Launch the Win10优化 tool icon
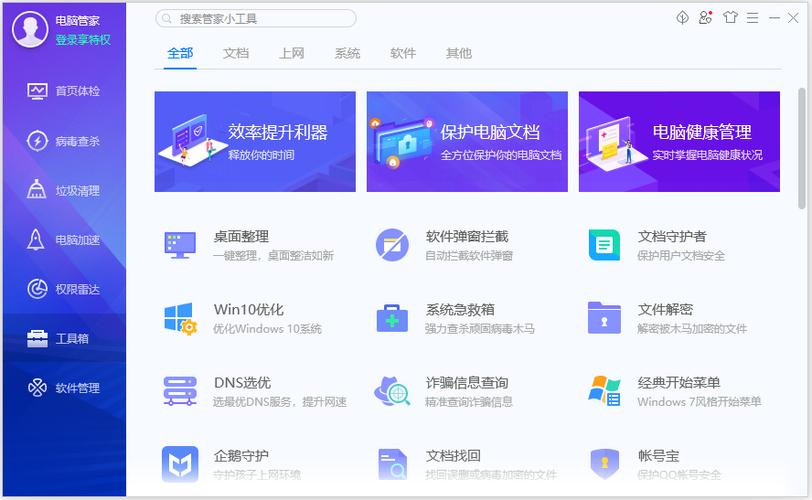 (x=180, y=318)
